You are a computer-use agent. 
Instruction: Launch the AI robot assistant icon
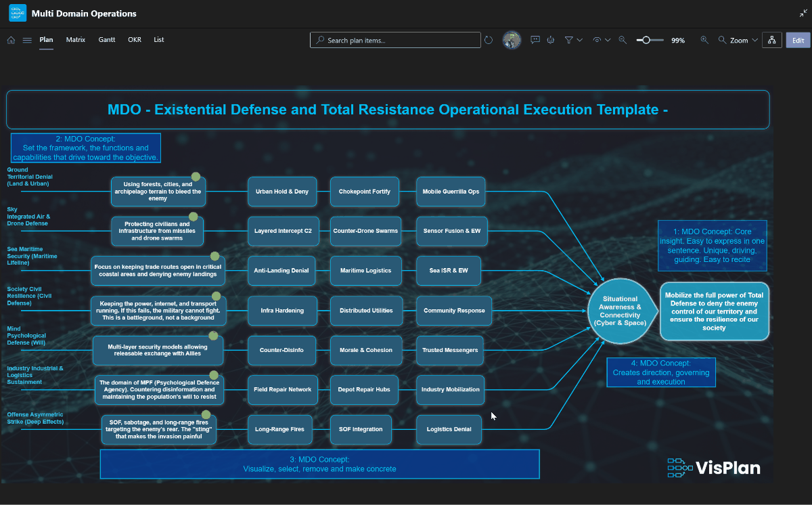click(x=551, y=40)
